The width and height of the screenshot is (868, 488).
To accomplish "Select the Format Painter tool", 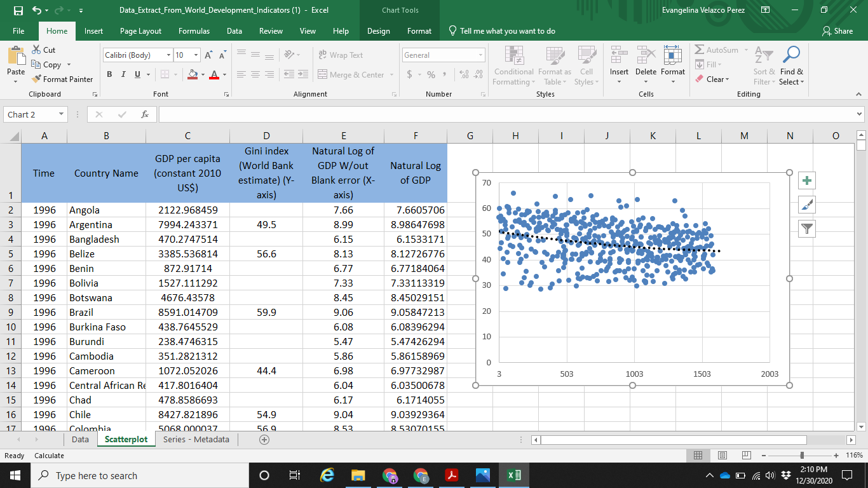I will click(x=62, y=79).
